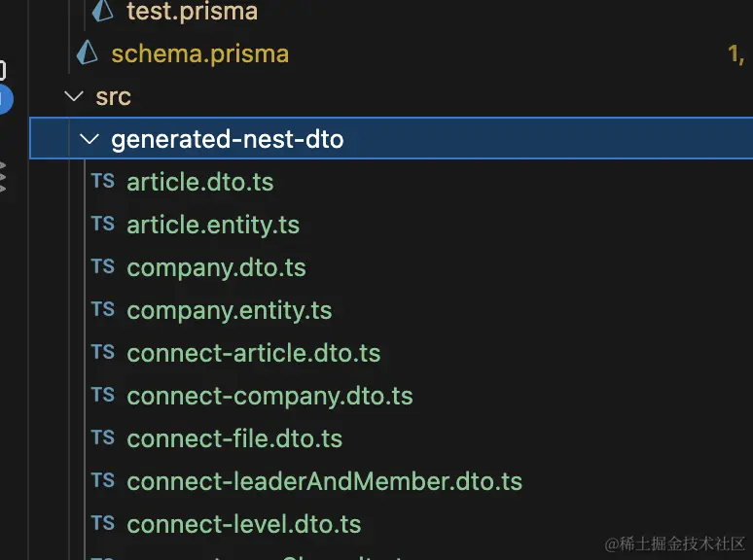Image resolution: width=753 pixels, height=560 pixels.
Task: Collapse the generated-nest-dto folder chevron
Action: point(90,139)
